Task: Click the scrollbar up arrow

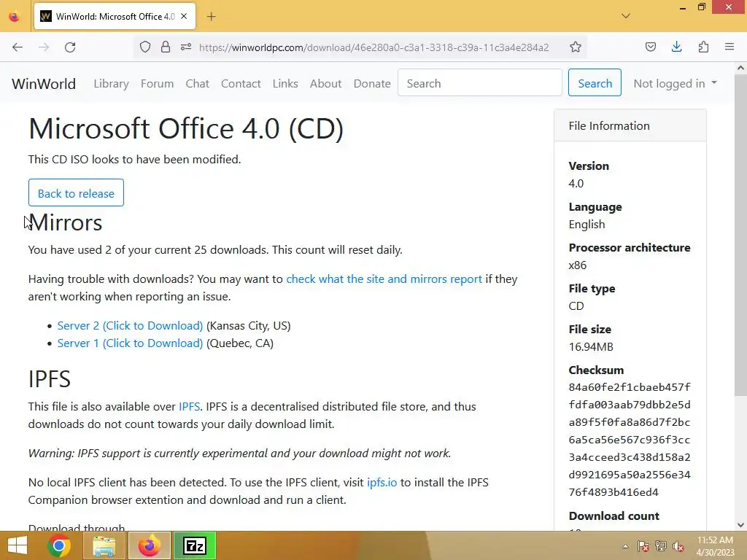Action: point(740,68)
